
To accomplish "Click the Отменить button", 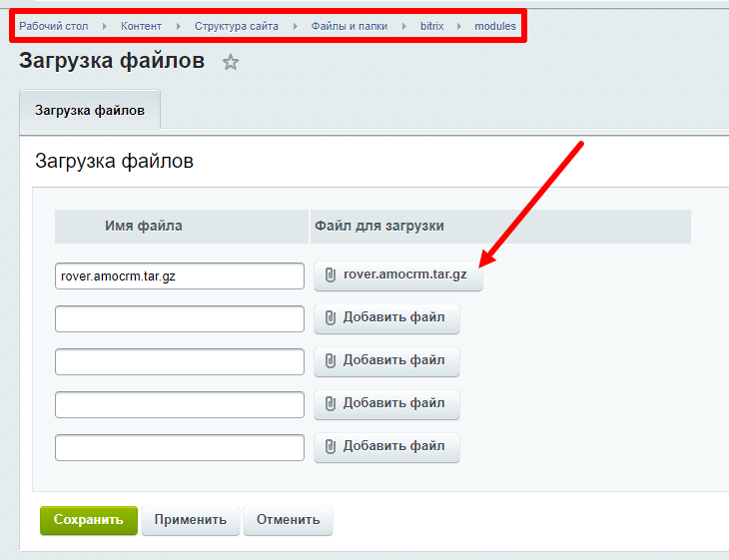I will [x=289, y=520].
